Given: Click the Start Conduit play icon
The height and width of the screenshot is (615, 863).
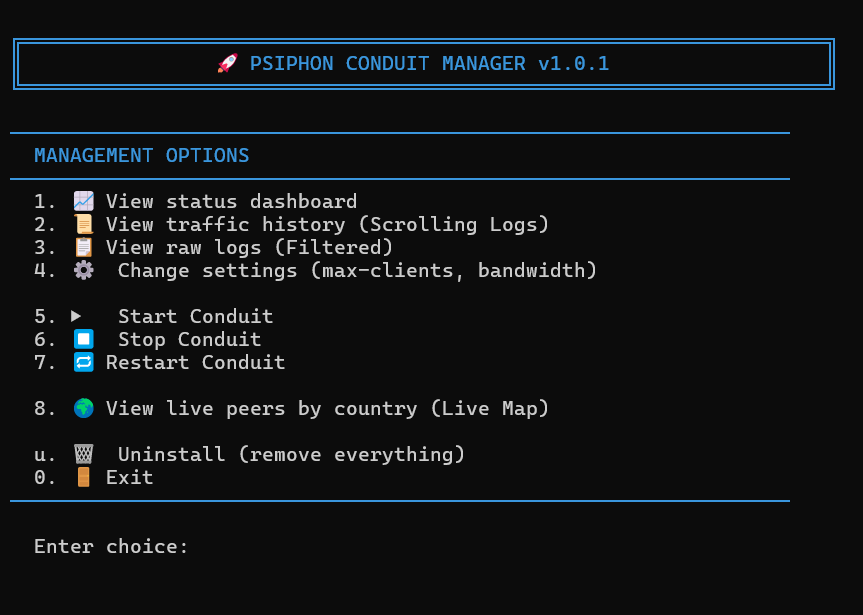Looking at the screenshot, I should [x=79, y=315].
